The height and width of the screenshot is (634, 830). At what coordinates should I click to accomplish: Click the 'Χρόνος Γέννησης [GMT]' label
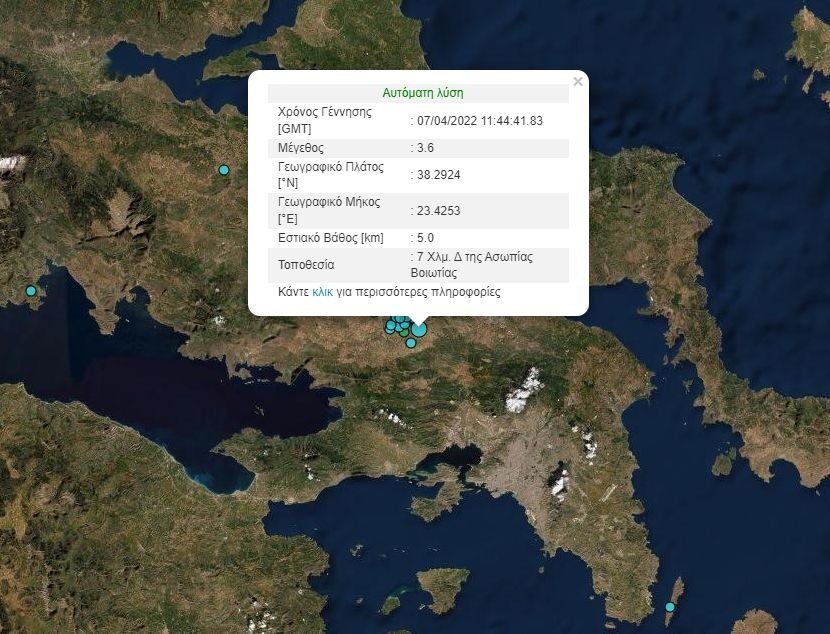pos(325,120)
